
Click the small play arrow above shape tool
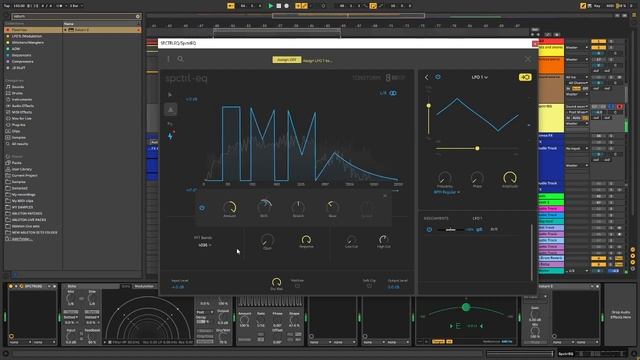point(170,95)
